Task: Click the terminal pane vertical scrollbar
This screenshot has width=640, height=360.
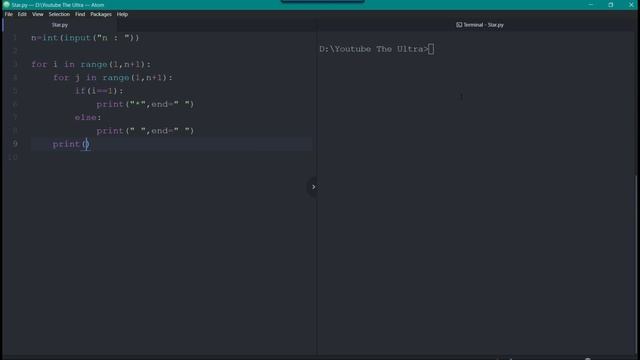Action: [x=637, y=265]
